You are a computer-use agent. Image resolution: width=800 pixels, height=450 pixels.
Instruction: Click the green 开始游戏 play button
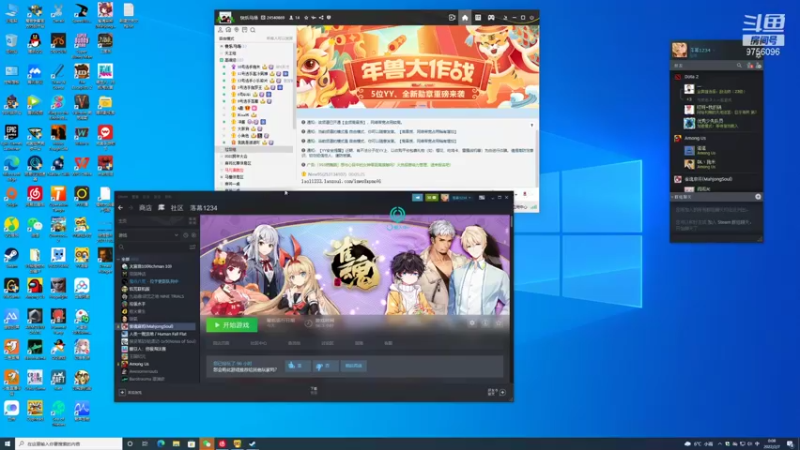pos(232,324)
